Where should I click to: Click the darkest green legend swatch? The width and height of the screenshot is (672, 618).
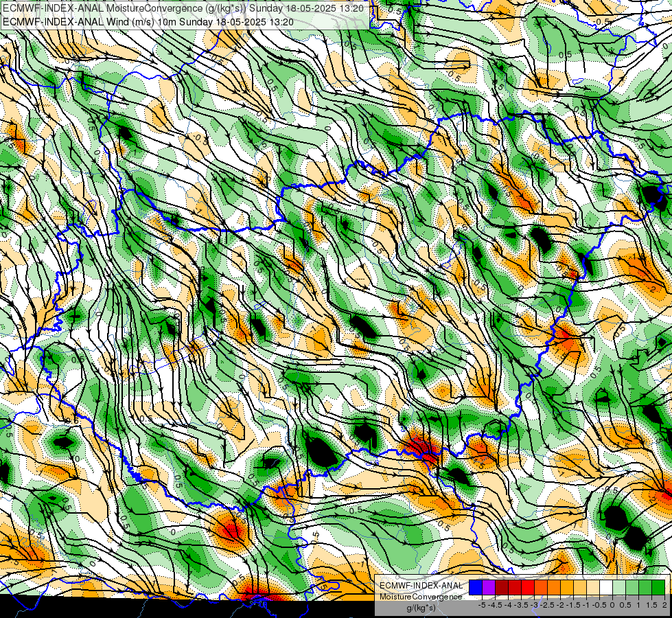[x=658, y=587]
